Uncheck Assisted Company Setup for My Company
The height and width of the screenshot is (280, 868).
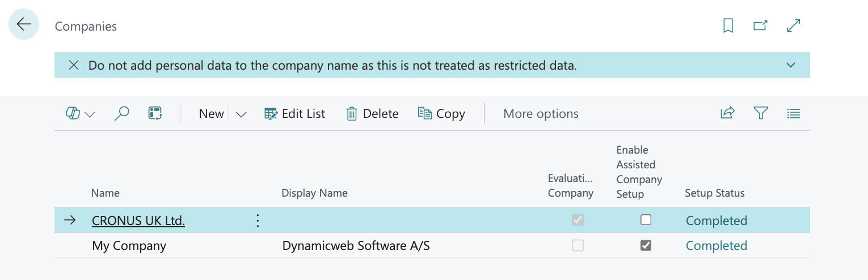[x=646, y=245]
